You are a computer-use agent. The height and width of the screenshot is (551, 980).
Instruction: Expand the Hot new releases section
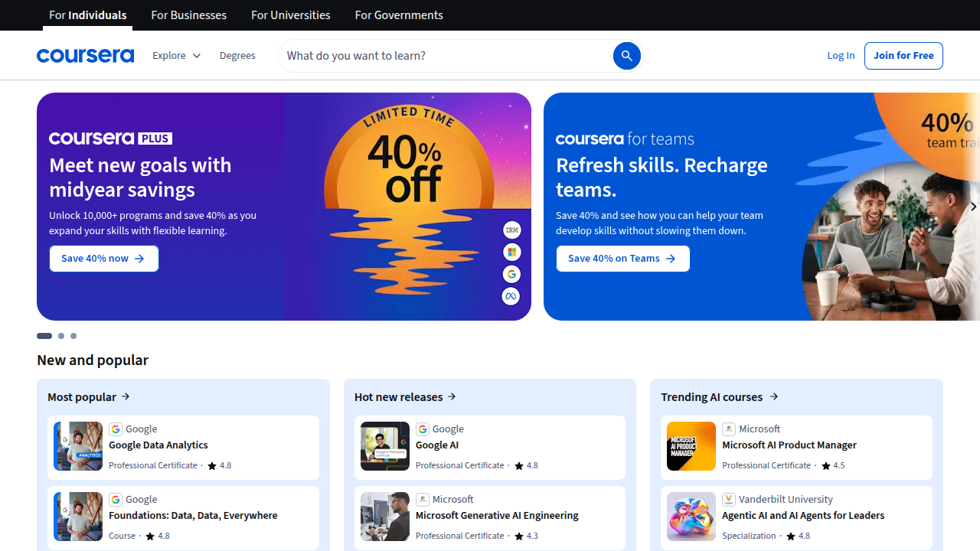pos(406,396)
